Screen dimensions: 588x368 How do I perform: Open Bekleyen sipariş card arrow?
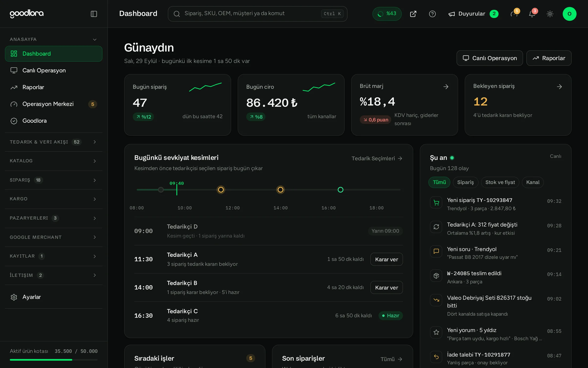click(559, 87)
